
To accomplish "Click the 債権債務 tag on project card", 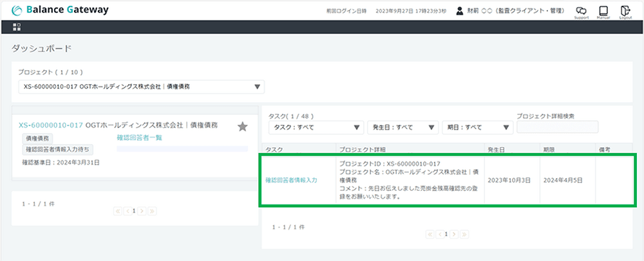I will [x=39, y=138].
